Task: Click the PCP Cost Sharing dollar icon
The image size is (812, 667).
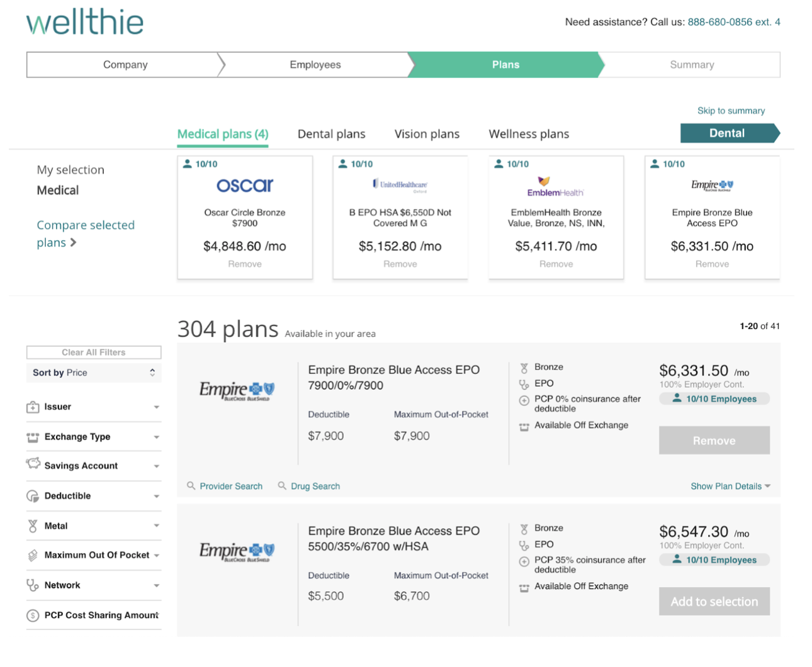Action: pos(33,615)
